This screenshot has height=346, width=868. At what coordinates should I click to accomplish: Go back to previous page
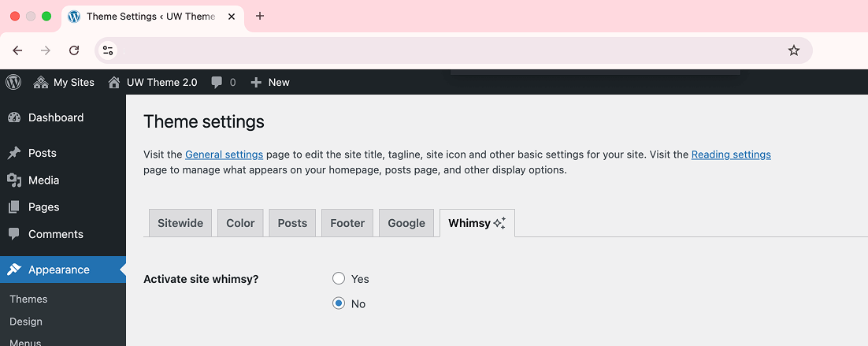tap(17, 50)
